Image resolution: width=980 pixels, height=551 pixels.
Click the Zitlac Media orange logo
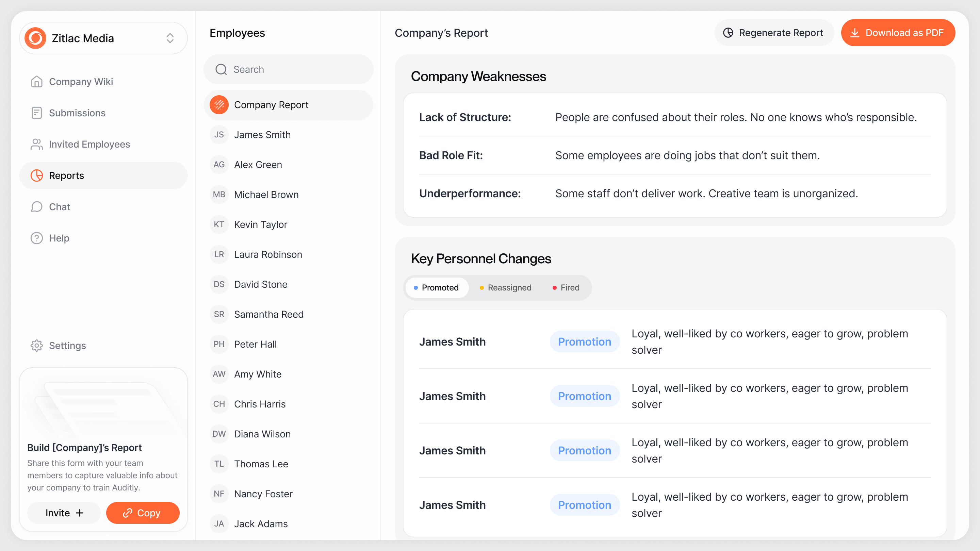[35, 38]
